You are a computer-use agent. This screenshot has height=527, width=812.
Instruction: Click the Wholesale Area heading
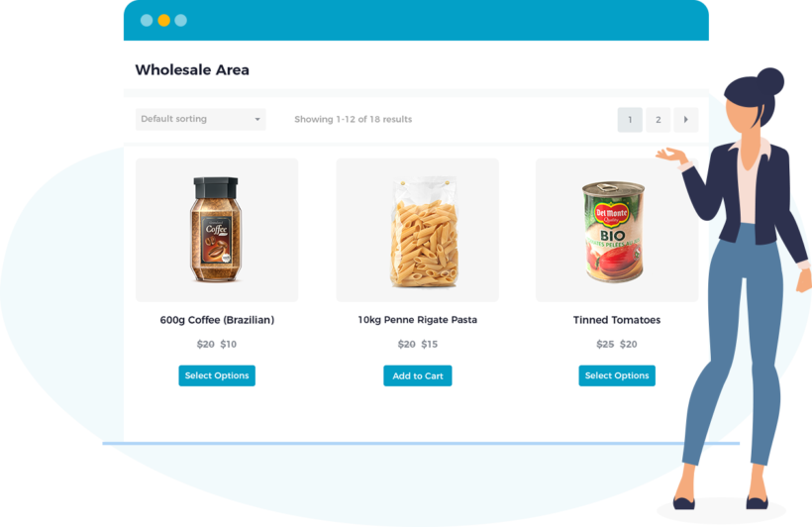click(x=192, y=70)
